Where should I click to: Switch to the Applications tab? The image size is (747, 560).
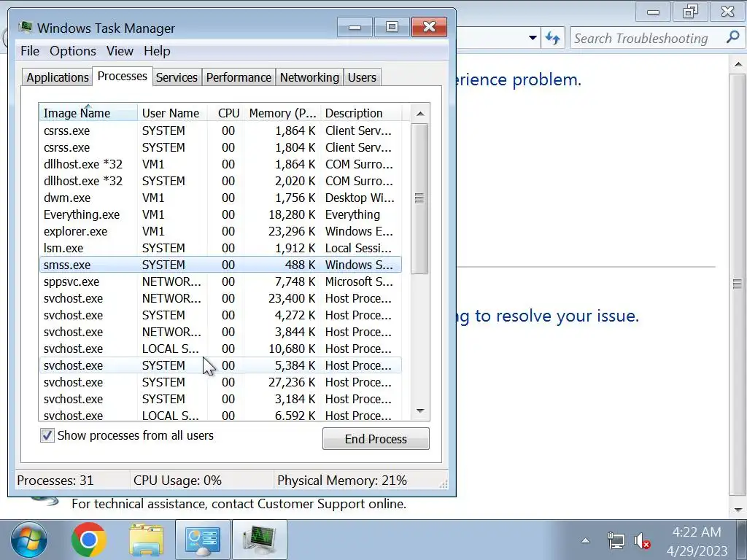click(x=58, y=77)
